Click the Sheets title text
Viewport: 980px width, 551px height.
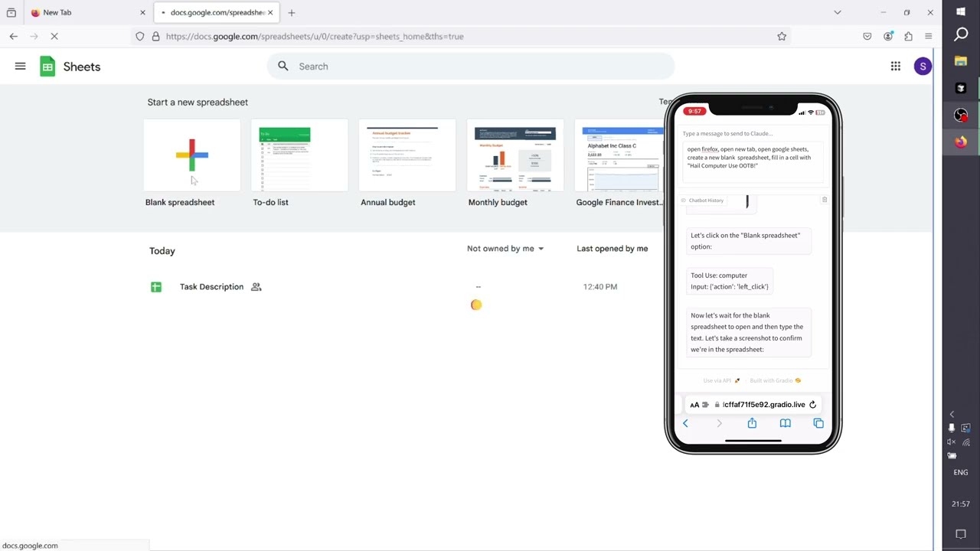[x=82, y=67]
